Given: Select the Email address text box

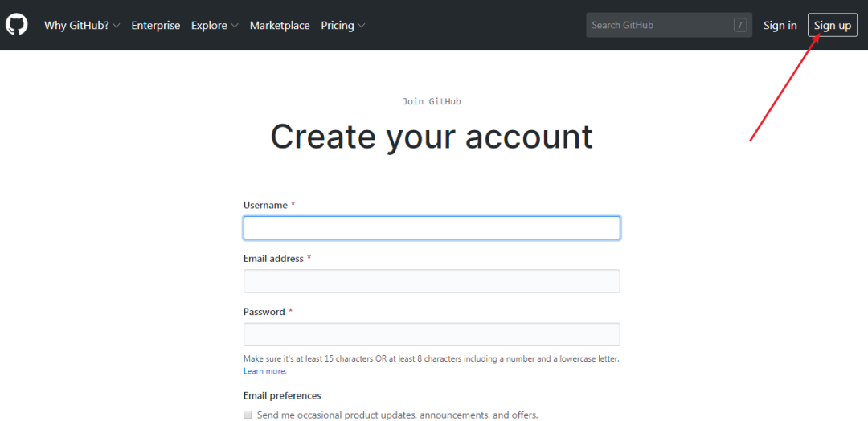Looking at the screenshot, I should 432,281.
